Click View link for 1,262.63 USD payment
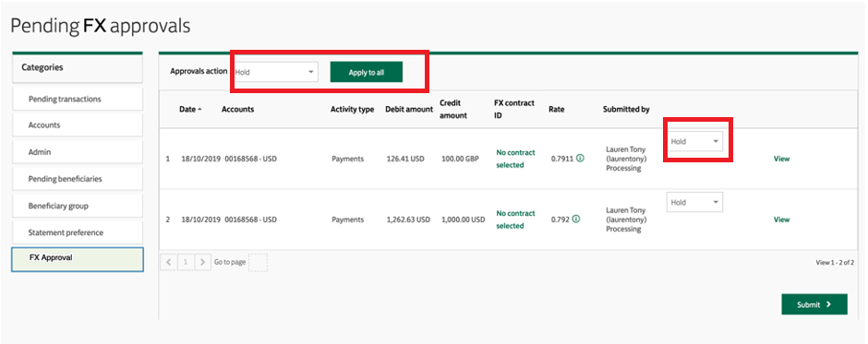This screenshot has width=868, height=344. pos(781,219)
